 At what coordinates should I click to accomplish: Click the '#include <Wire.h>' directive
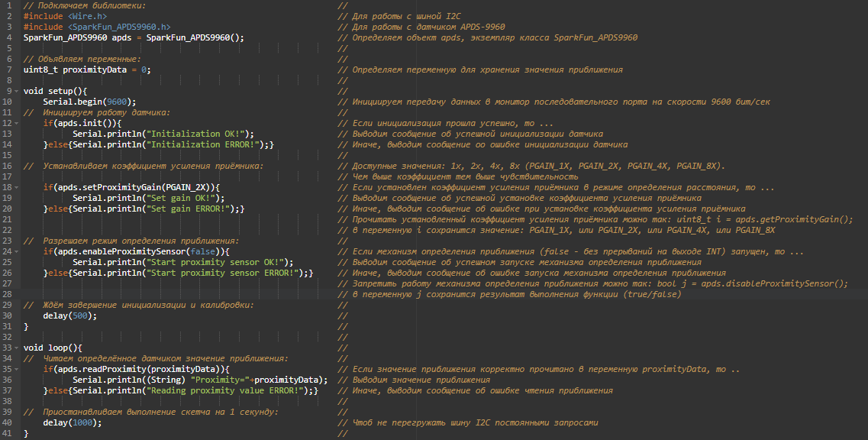point(65,16)
